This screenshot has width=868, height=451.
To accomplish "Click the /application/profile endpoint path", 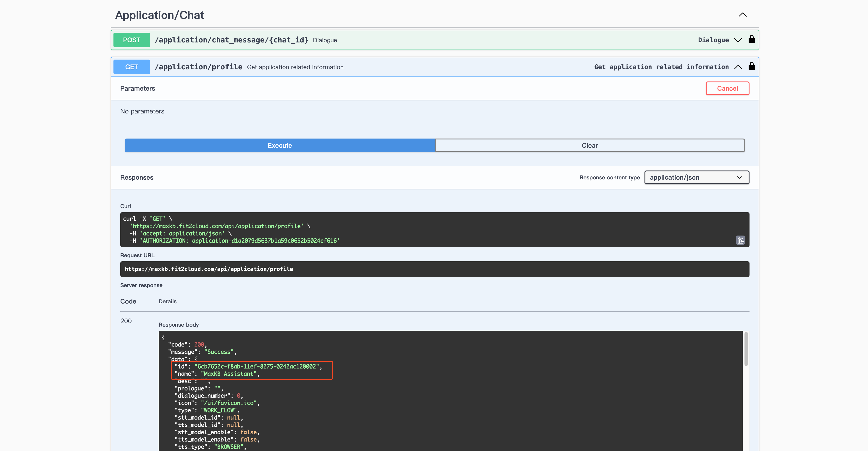I will coord(198,67).
